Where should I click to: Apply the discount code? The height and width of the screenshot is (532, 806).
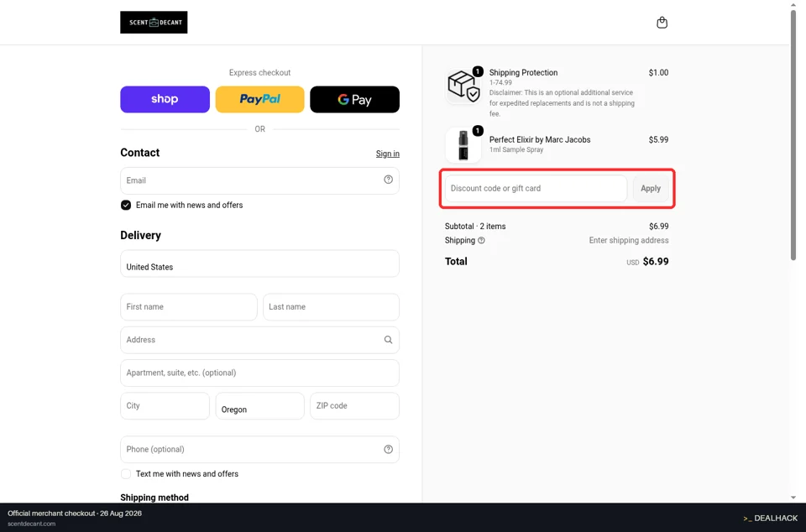pos(650,189)
